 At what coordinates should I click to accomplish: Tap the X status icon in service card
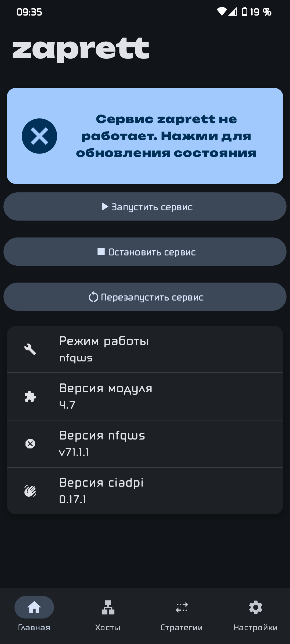click(39, 136)
